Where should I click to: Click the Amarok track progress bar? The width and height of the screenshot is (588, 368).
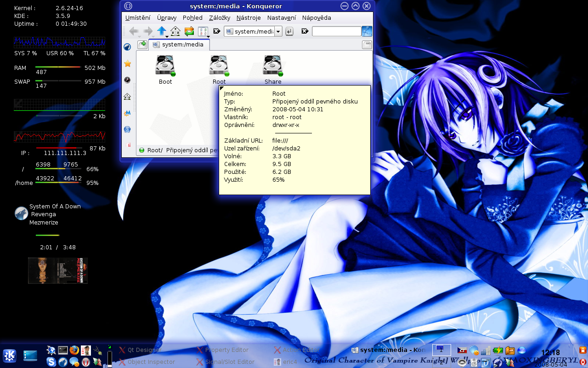click(x=47, y=235)
